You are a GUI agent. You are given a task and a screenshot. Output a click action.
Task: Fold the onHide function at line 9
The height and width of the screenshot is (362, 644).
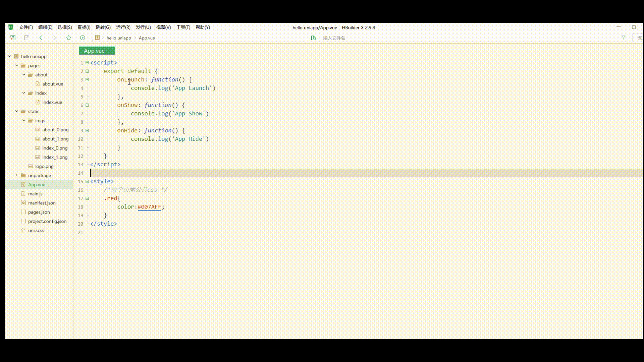[87, 130]
